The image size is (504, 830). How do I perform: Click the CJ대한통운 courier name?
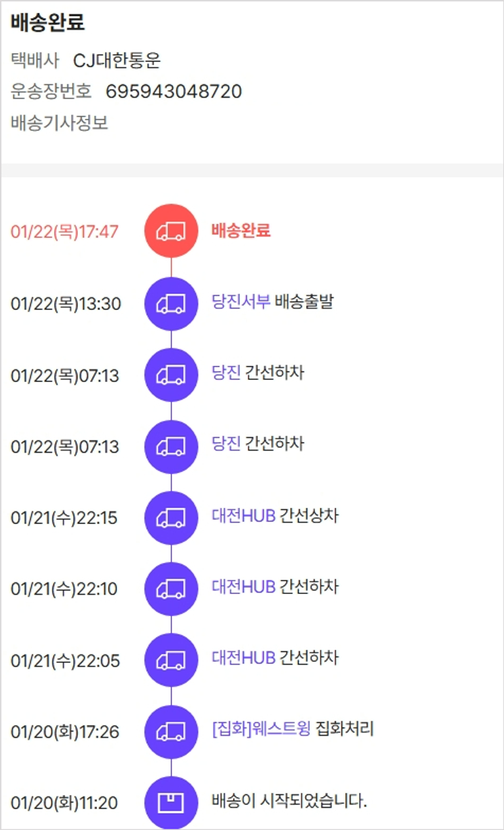coord(117,61)
